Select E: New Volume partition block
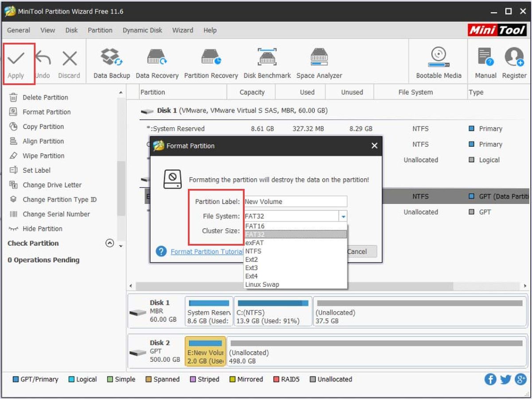Viewport: 532px width, 399px height. pyautogui.click(x=205, y=351)
